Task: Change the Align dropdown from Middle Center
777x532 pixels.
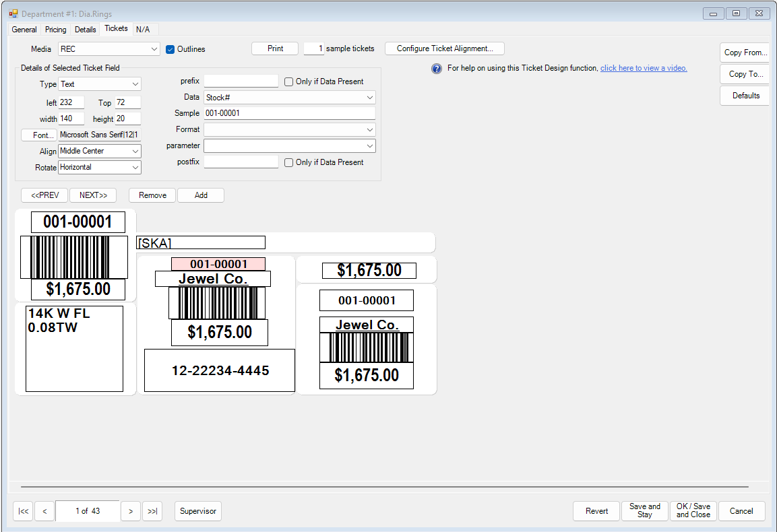Action: [99, 151]
